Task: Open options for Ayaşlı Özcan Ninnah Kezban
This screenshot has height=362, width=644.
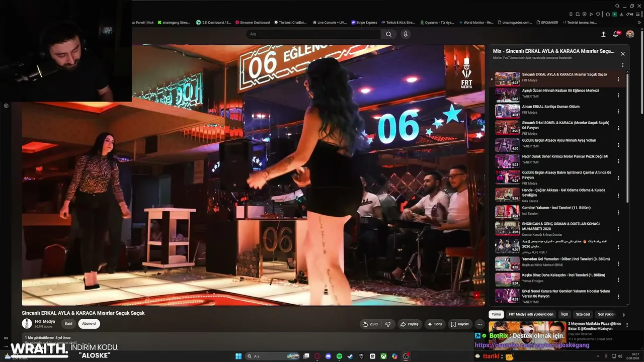Action: [618, 96]
